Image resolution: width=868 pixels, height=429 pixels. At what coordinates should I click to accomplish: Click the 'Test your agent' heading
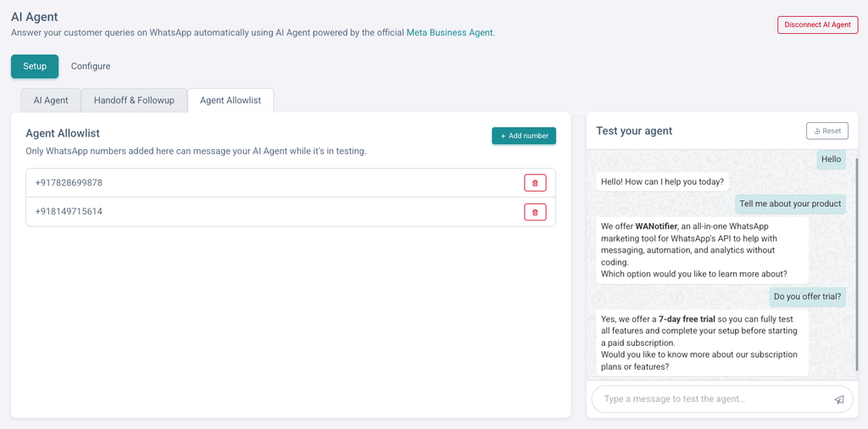(634, 131)
